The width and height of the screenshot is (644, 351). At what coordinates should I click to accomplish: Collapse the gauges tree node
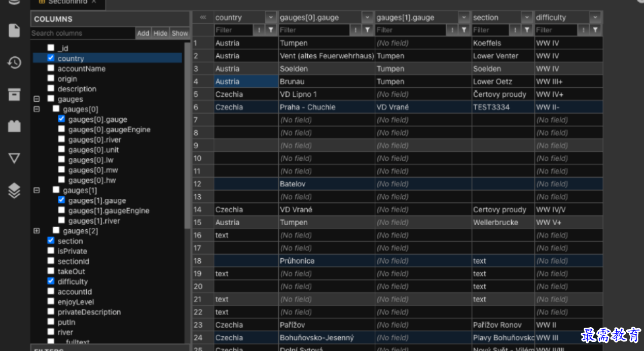coord(37,99)
